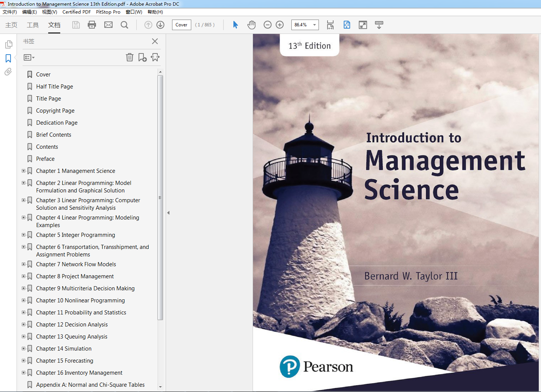The image size is (541, 392).
Task: Click the read mode keyboard icon
Action: point(379,25)
